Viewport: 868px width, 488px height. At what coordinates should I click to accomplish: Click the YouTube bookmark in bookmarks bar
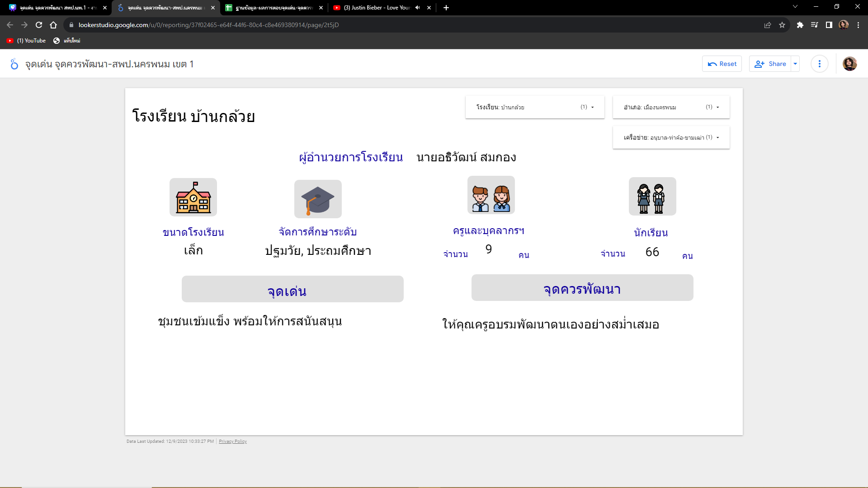pos(26,41)
